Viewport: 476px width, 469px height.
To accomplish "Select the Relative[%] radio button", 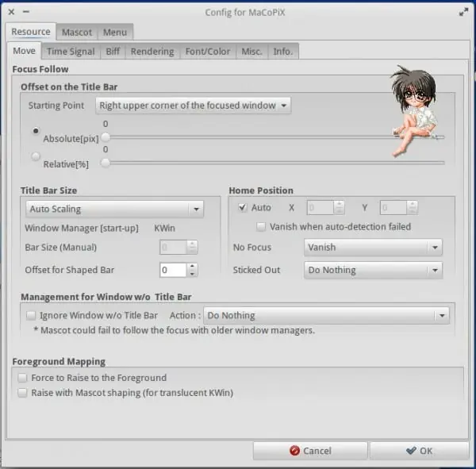I will pos(36,156).
